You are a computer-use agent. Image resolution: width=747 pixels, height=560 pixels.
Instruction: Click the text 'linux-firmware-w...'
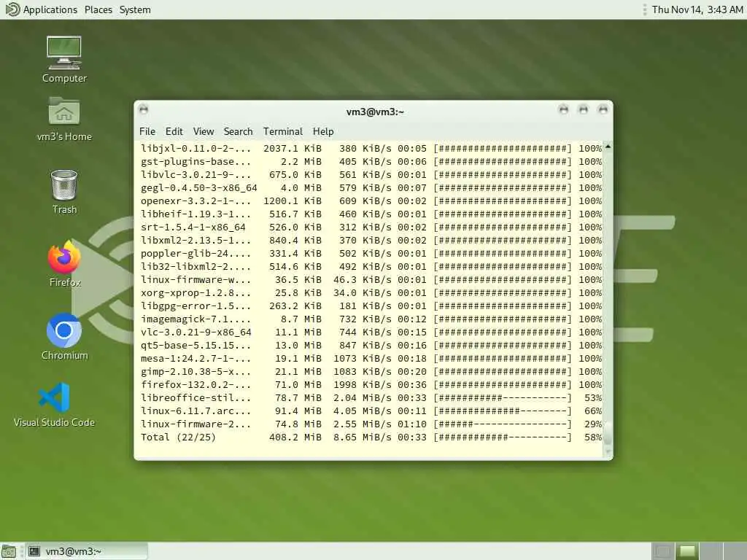tap(196, 279)
